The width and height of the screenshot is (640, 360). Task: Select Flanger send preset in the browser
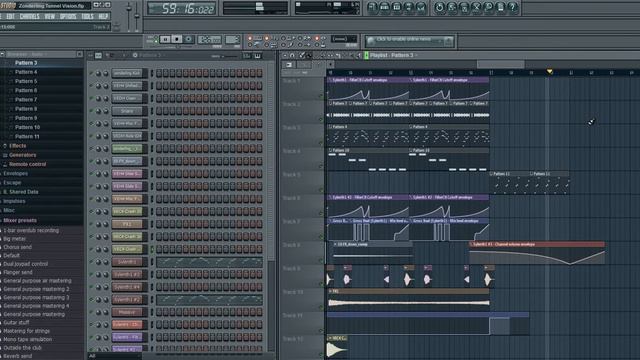tap(18, 272)
